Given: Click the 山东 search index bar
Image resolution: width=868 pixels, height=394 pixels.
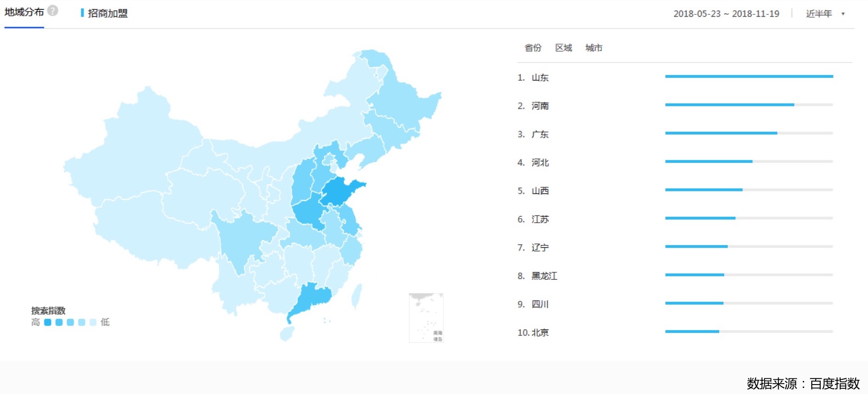Looking at the screenshot, I should pyautogui.click(x=749, y=77).
